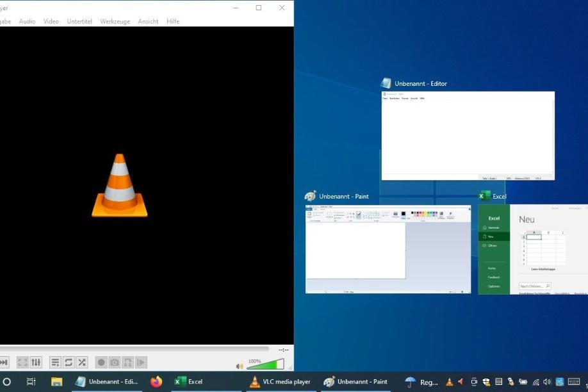Toggle VLC loop playback button
The image size is (588, 392).
click(69, 363)
